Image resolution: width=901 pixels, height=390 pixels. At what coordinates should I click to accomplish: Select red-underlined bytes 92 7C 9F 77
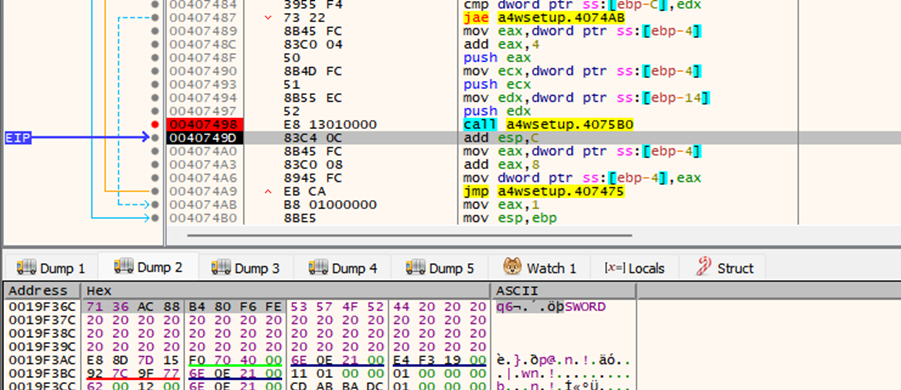(x=134, y=373)
